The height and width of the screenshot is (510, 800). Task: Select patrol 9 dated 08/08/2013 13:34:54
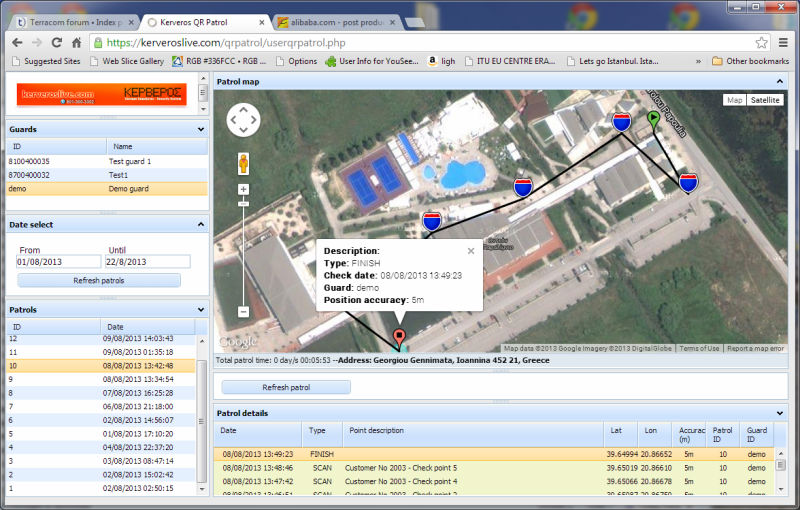[101, 379]
